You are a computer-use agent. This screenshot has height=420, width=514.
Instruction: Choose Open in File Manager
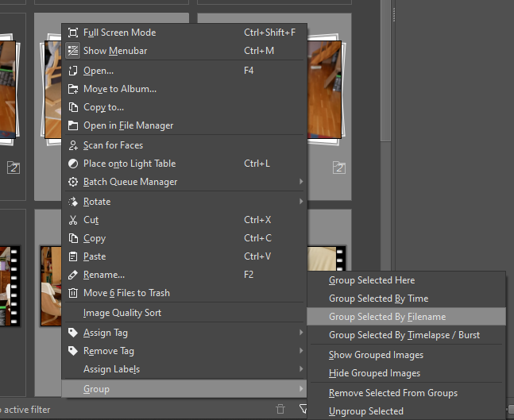pyautogui.click(x=128, y=125)
